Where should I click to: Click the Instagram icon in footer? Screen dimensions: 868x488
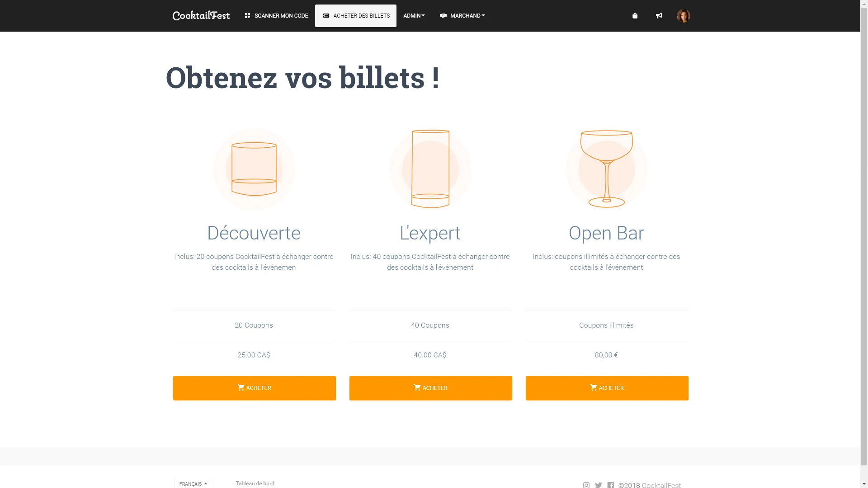(586, 485)
